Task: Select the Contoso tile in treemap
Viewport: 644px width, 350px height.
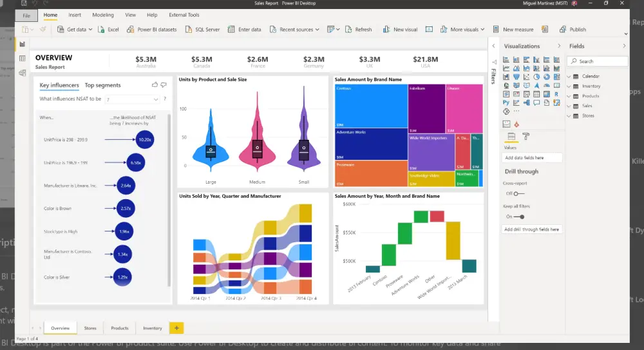Action: (x=372, y=106)
